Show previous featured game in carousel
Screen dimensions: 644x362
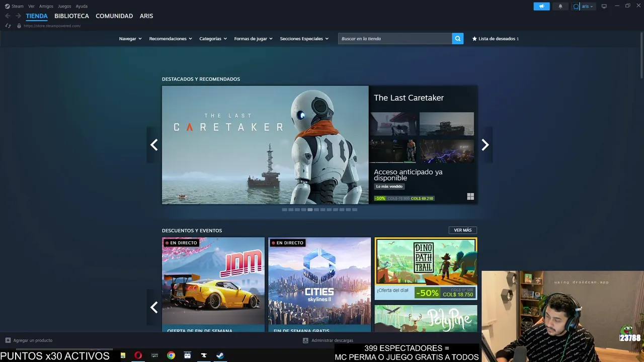point(154,145)
